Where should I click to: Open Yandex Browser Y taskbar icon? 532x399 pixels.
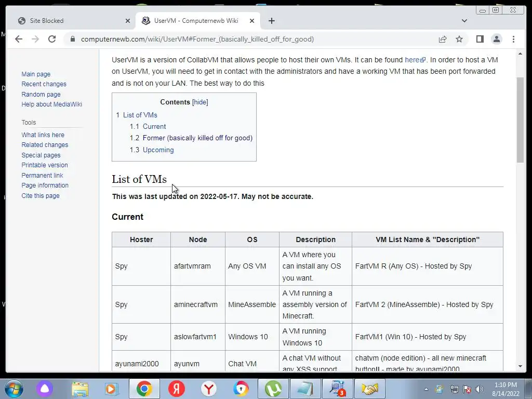(209, 389)
